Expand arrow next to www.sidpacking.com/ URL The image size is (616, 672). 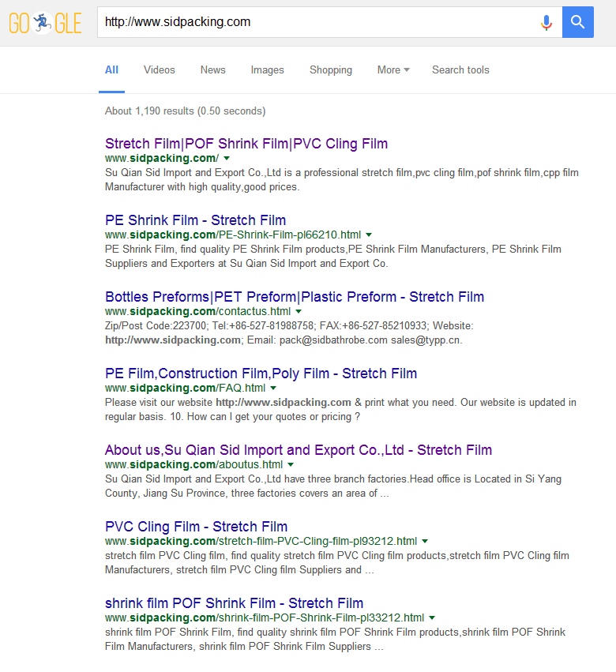(x=227, y=158)
